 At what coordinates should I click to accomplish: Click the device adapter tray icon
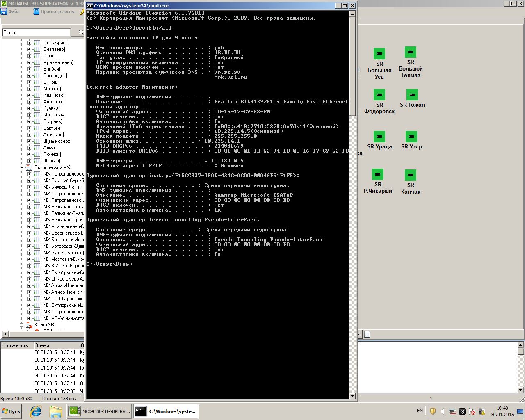pos(452,411)
